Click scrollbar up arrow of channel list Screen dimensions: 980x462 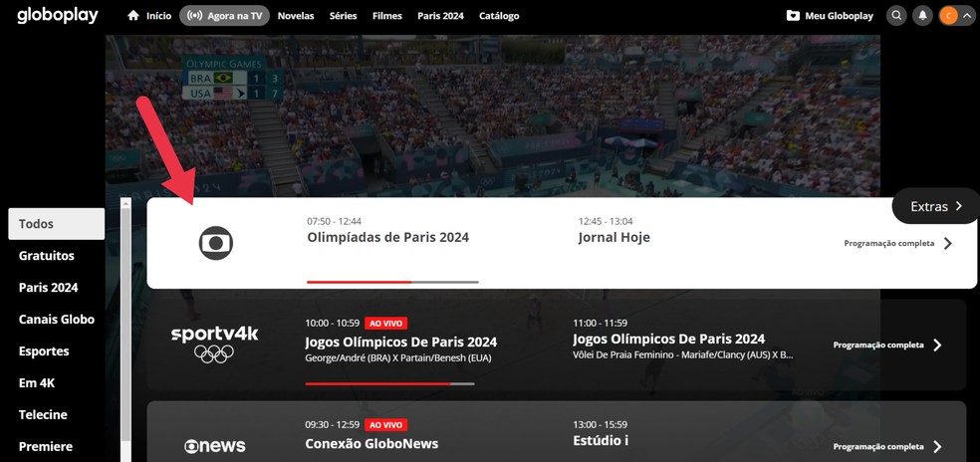(125, 203)
